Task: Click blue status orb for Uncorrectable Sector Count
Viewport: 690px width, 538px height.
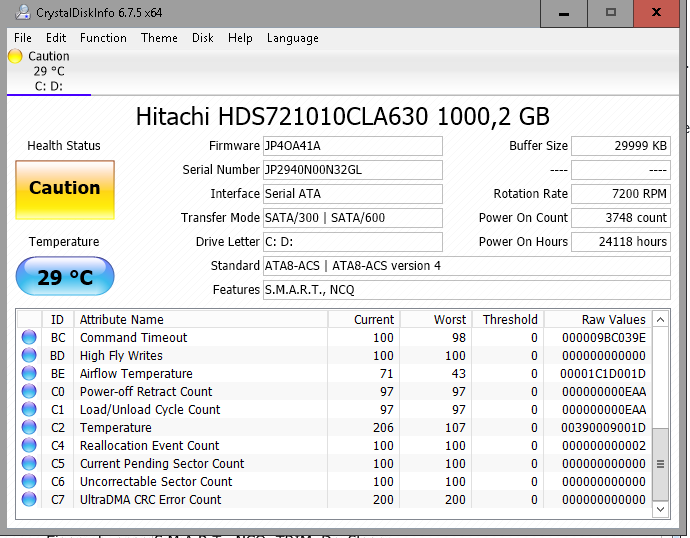Action: pyautogui.click(x=29, y=482)
